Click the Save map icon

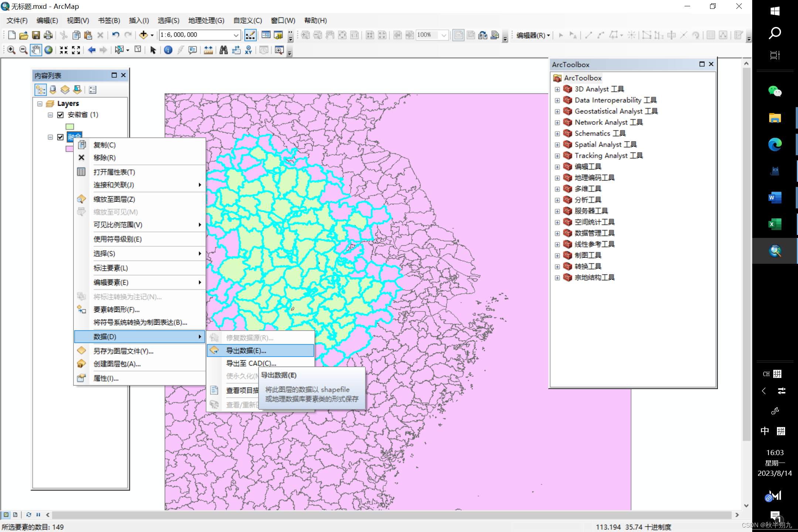[x=36, y=35]
